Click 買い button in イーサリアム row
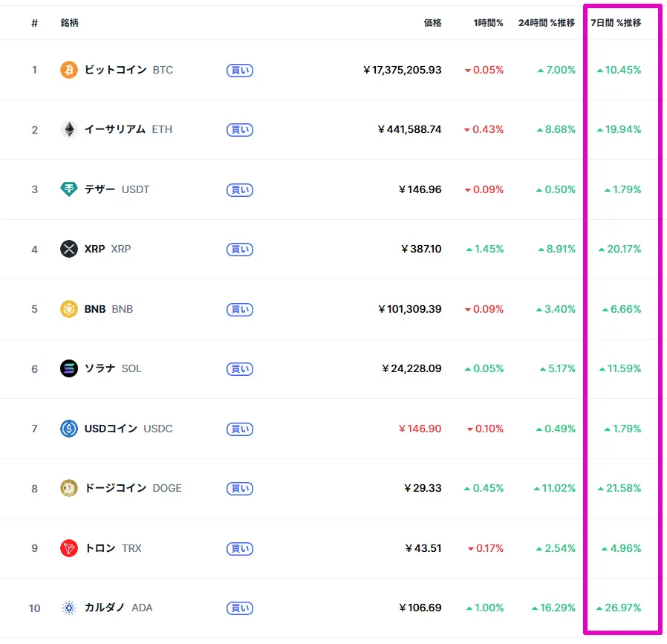 (240, 130)
